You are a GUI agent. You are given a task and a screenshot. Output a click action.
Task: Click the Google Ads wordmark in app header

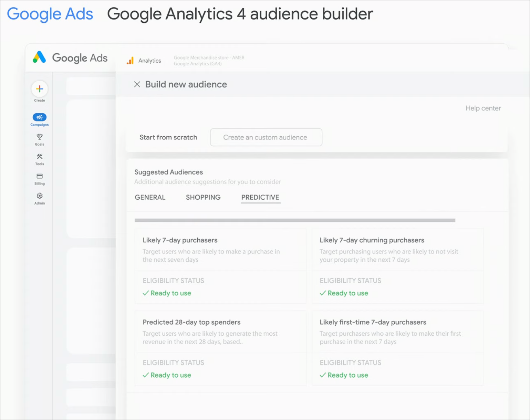pos(80,58)
